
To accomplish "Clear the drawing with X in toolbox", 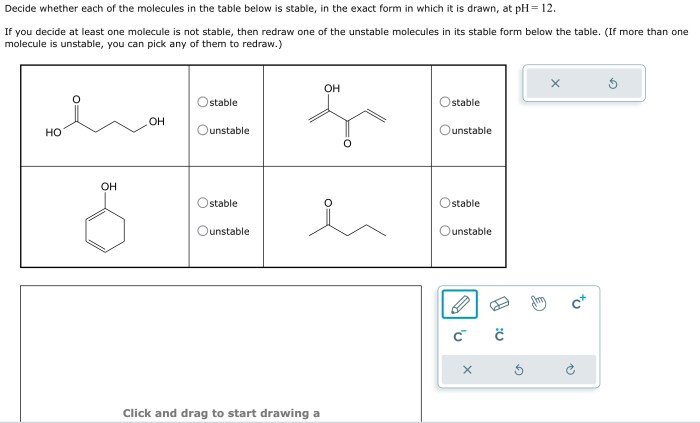I will [467, 370].
